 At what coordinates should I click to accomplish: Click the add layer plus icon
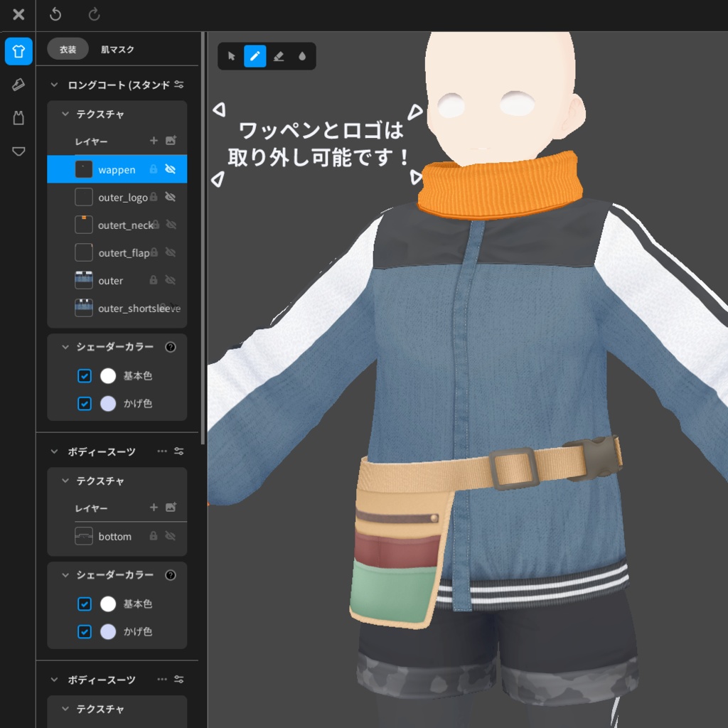[x=153, y=141]
